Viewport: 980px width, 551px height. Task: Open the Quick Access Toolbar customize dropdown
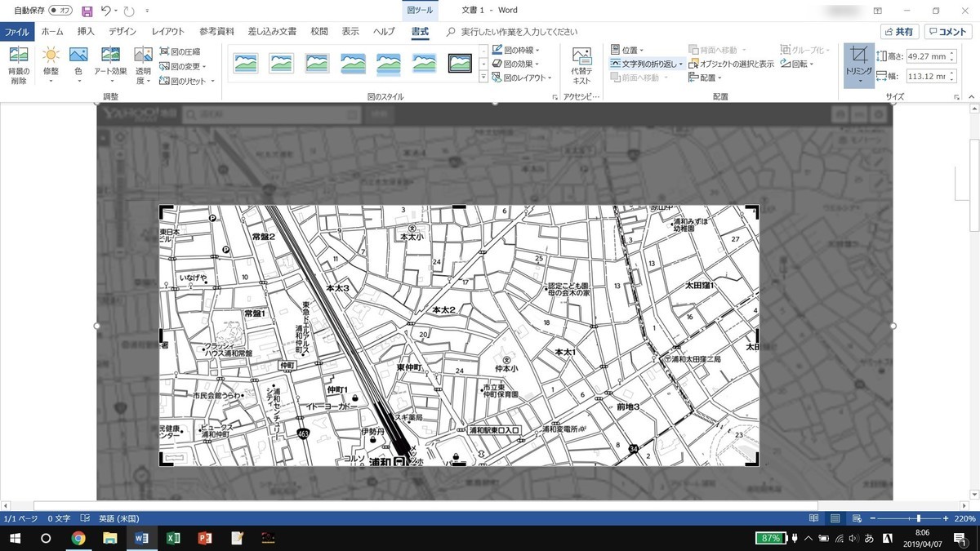[x=147, y=11]
